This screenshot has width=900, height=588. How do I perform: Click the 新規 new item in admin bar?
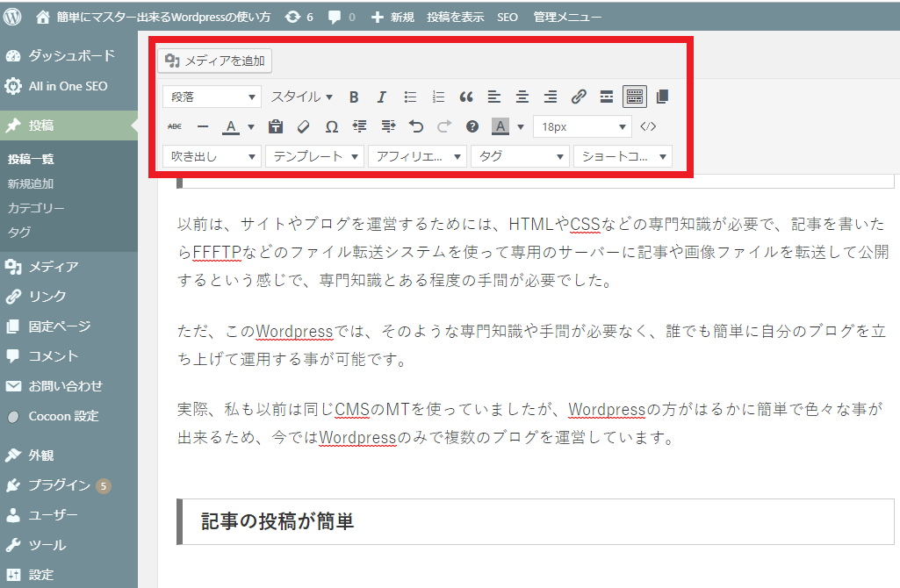392,18
